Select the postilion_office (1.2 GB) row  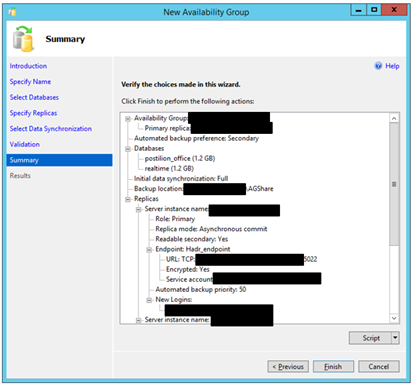tap(180, 158)
